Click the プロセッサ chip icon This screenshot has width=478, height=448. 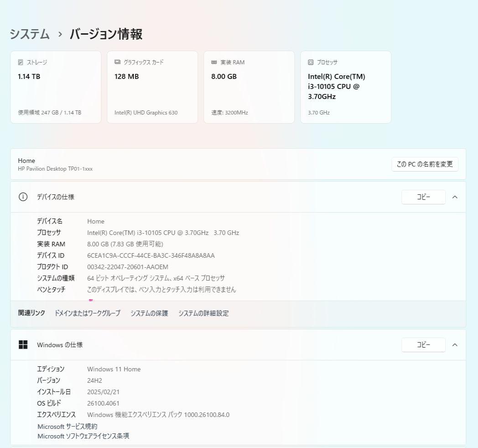311,62
